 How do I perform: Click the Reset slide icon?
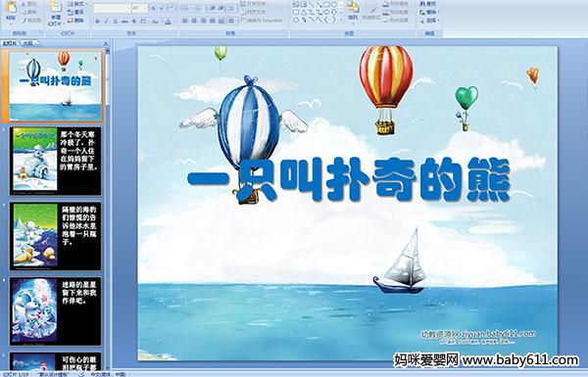(76, 12)
